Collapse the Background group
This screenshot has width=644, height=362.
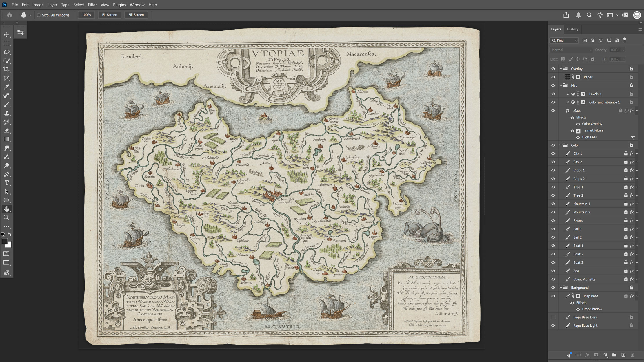tap(561, 288)
